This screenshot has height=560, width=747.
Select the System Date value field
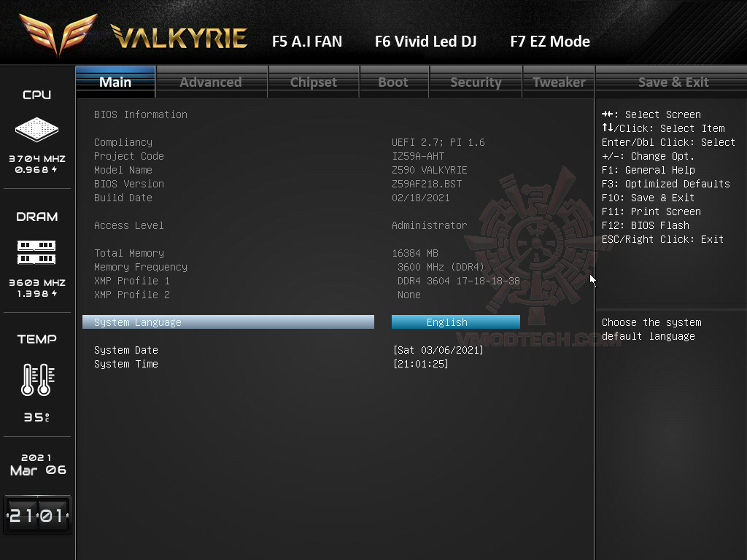coord(438,350)
